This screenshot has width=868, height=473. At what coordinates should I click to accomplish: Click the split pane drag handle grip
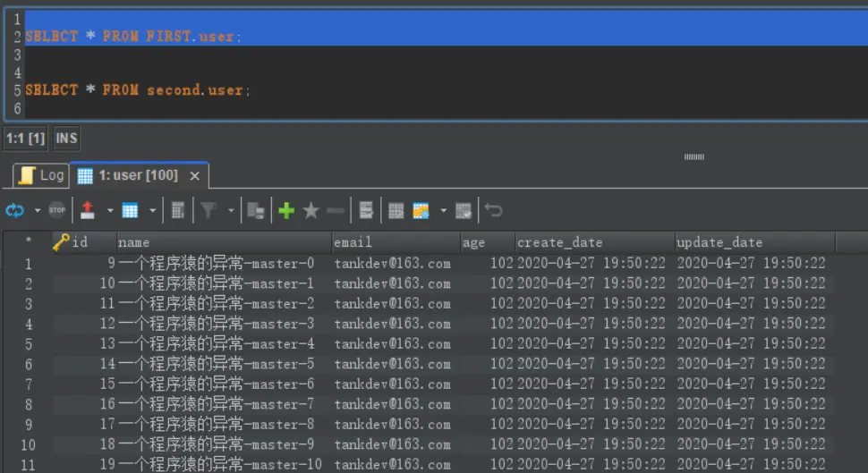point(694,157)
